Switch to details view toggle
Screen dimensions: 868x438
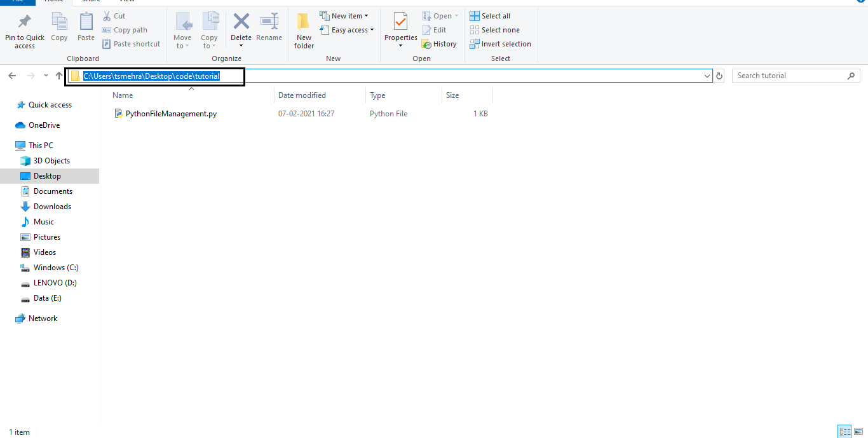tap(844, 432)
